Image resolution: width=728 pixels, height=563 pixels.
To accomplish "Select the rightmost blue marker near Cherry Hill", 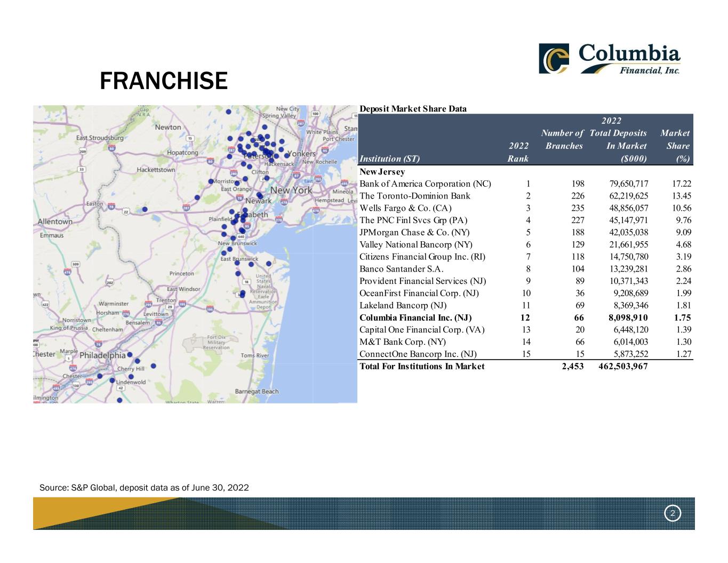I will pos(154,366).
